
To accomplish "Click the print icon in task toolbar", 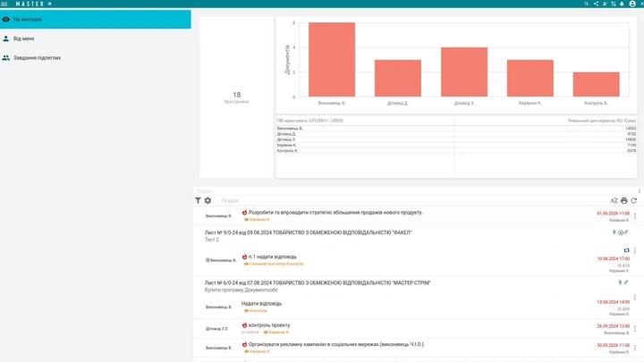I will pos(624,201).
